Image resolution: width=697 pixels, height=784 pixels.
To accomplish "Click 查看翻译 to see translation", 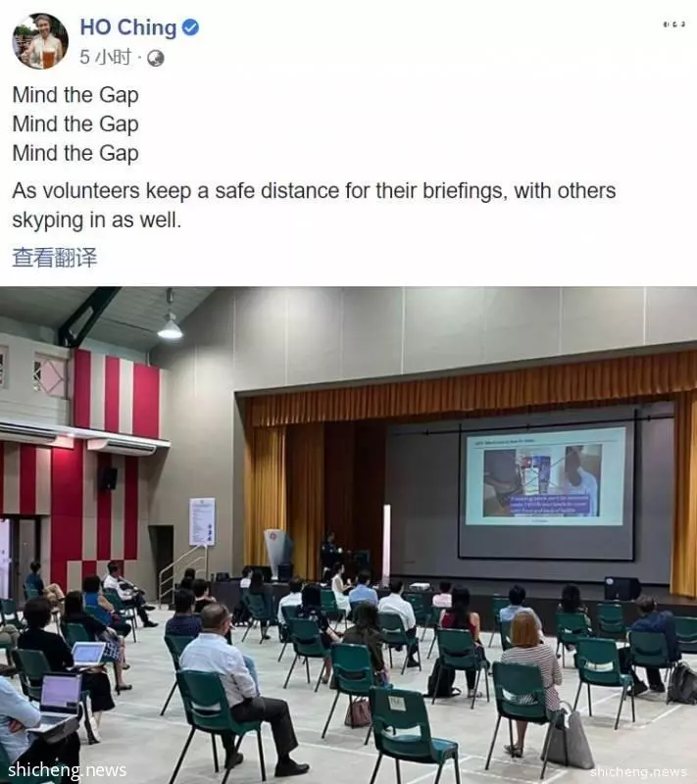I will tap(55, 258).
